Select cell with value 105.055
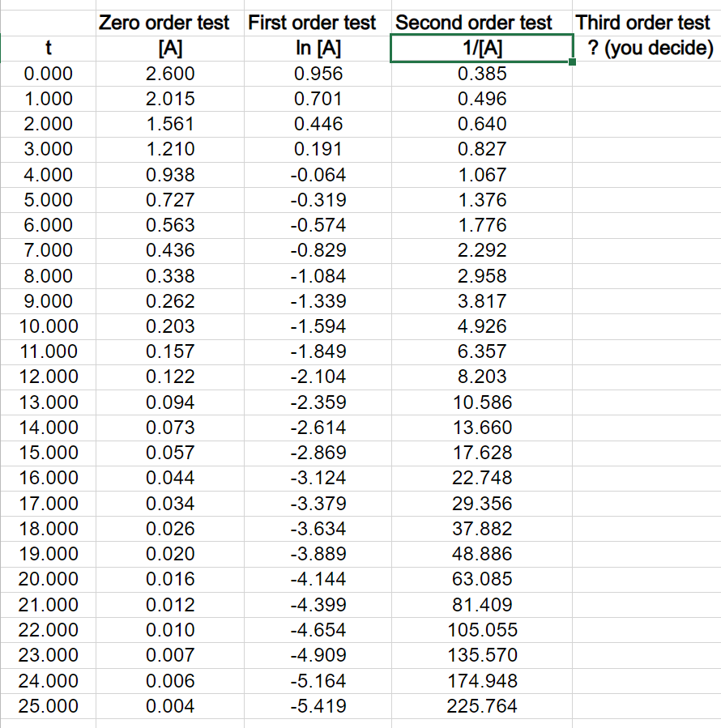721x728 pixels. point(482,630)
